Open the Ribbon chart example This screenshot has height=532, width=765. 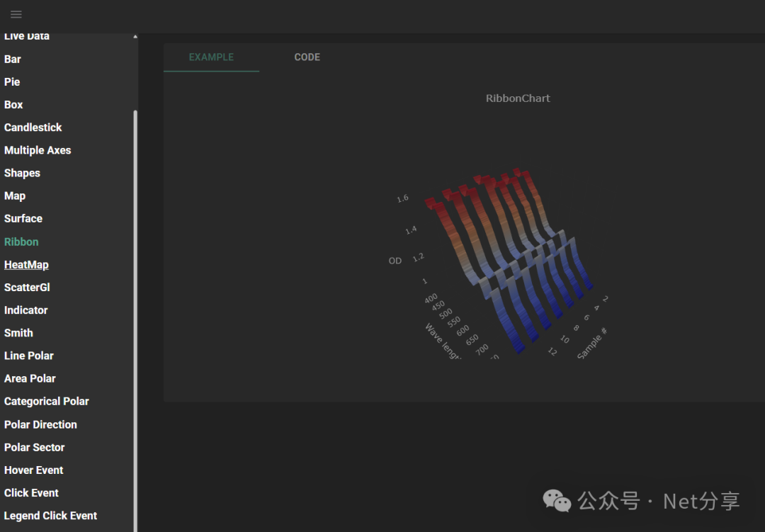pos(21,242)
